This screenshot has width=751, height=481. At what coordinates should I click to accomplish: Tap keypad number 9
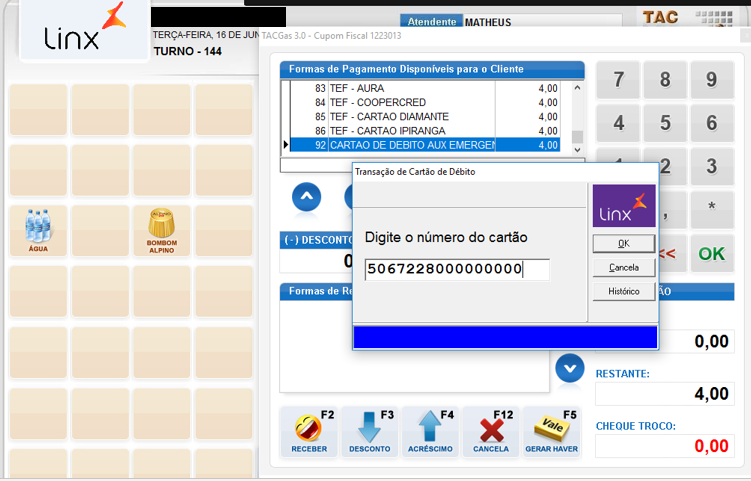coord(712,80)
